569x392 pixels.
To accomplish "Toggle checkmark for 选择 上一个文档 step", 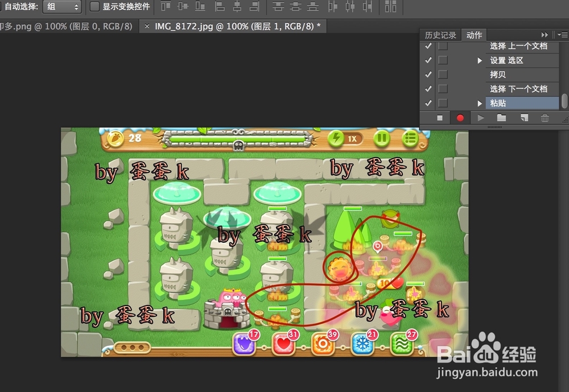I will click(428, 46).
